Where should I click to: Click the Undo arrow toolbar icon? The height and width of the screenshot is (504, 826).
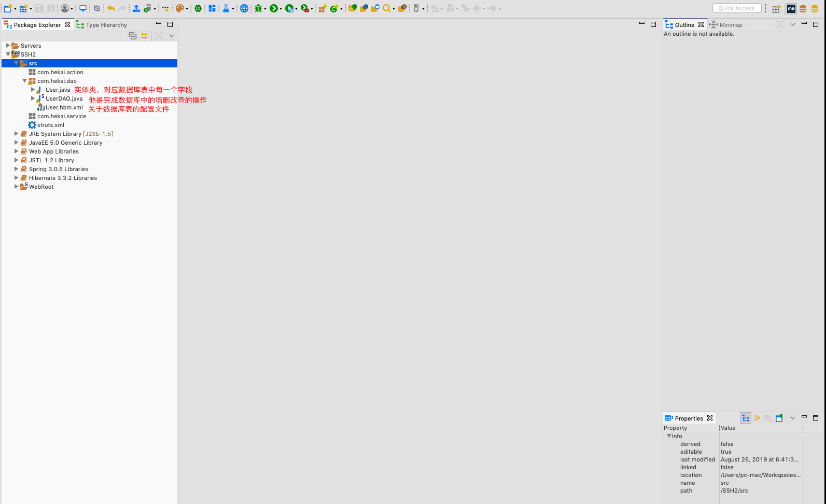(x=111, y=8)
